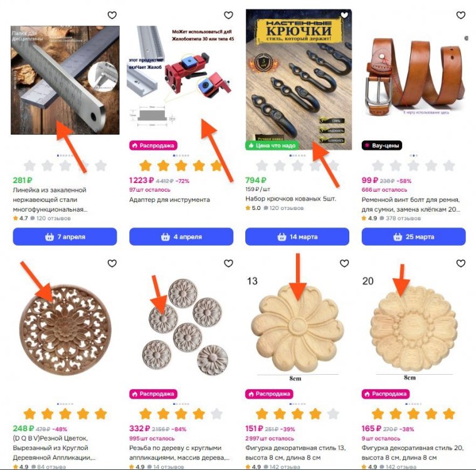Add the hooks to cart, delivery 14 марта
The width and height of the screenshot is (476, 470).
(x=297, y=237)
